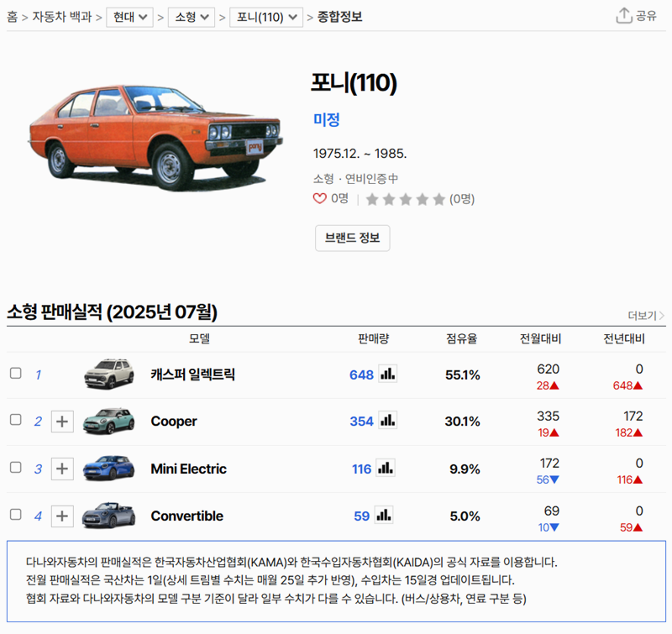Expand Cooper row with plus button
The height and width of the screenshot is (634, 672).
62,422
